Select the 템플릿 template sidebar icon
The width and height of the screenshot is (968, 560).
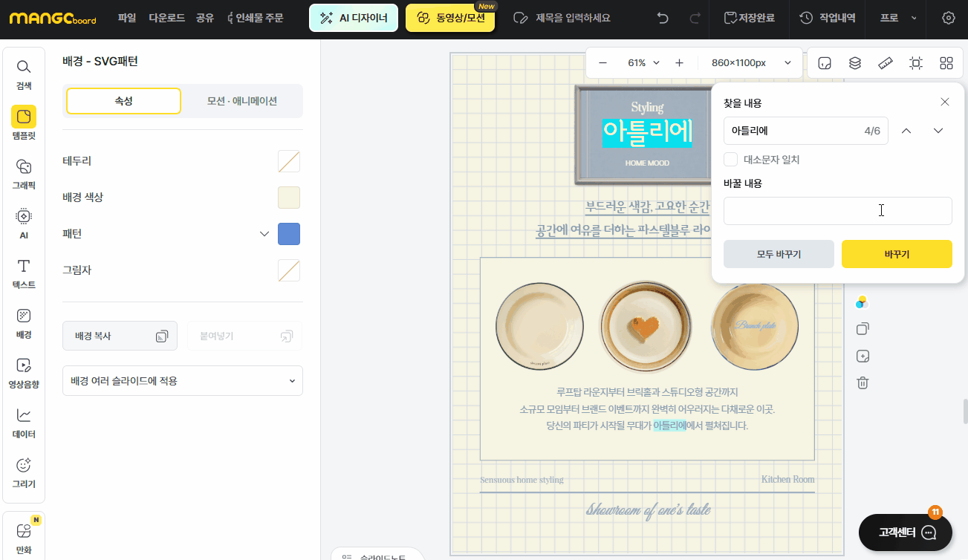[x=24, y=123]
